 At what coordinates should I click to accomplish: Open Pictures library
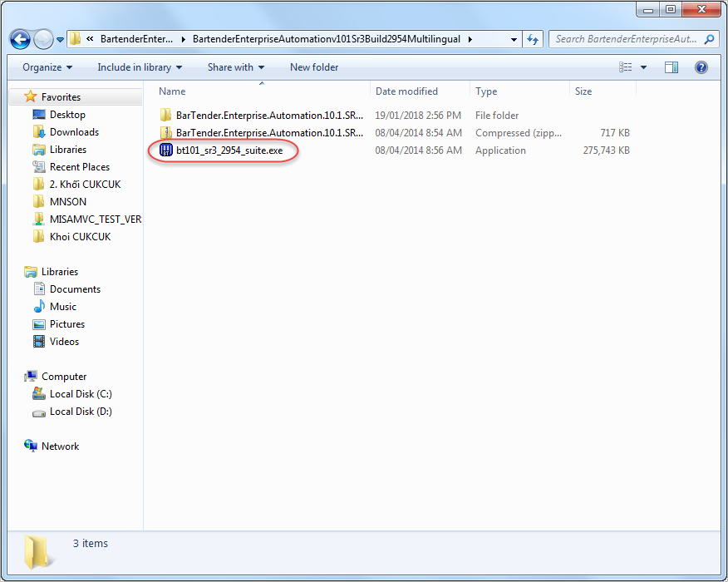[66, 324]
